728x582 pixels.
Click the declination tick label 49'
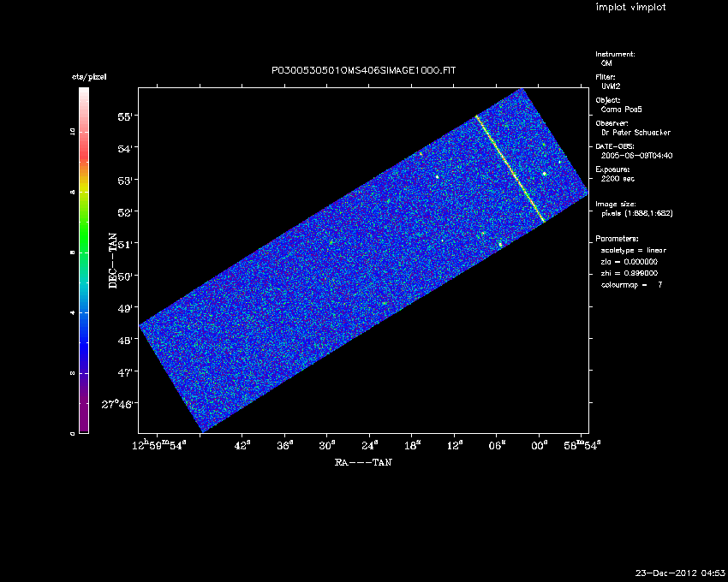click(125, 308)
